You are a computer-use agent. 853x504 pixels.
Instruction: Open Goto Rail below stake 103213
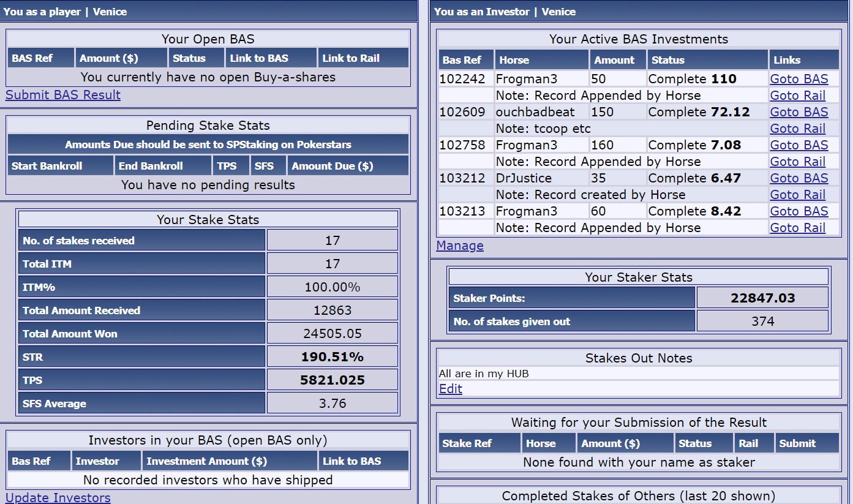(x=797, y=228)
